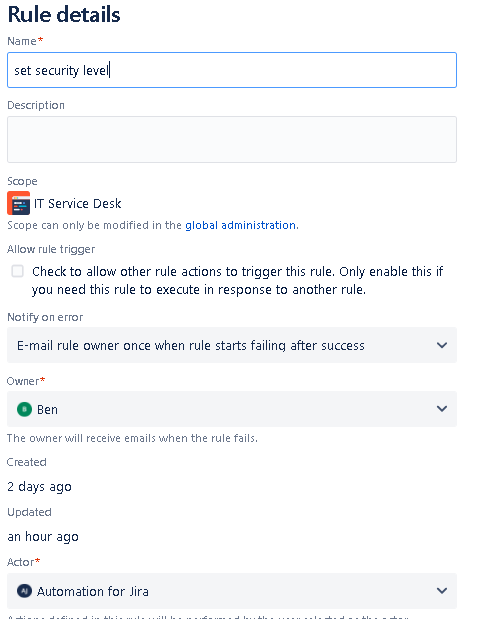This screenshot has width=477, height=619.
Task: Open the global administration link
Action: point(242,225)
